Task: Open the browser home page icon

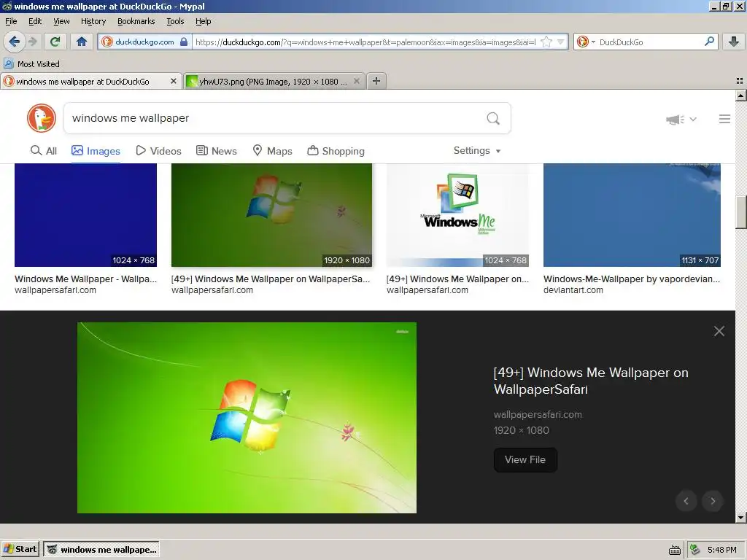Action: tap(82, 42)
